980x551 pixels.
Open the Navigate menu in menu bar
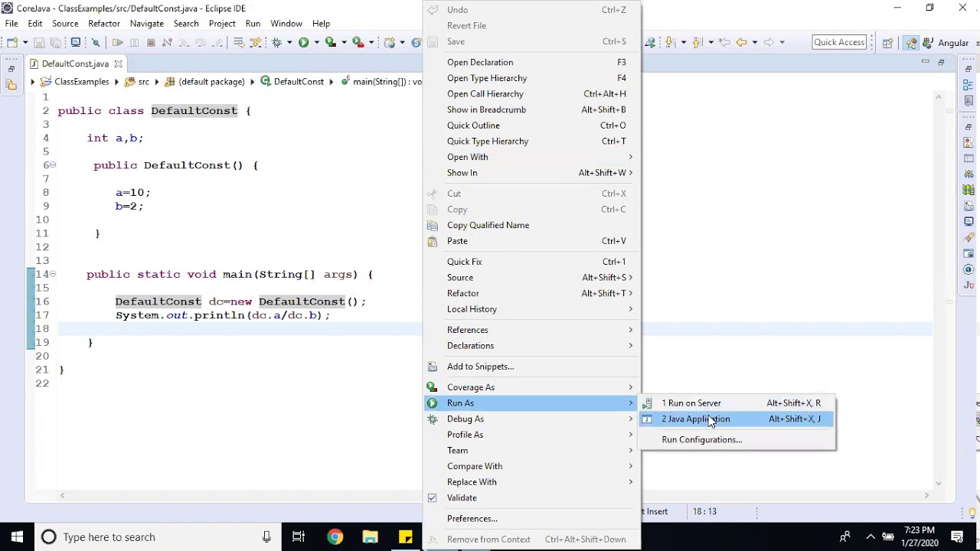(147, 24)
